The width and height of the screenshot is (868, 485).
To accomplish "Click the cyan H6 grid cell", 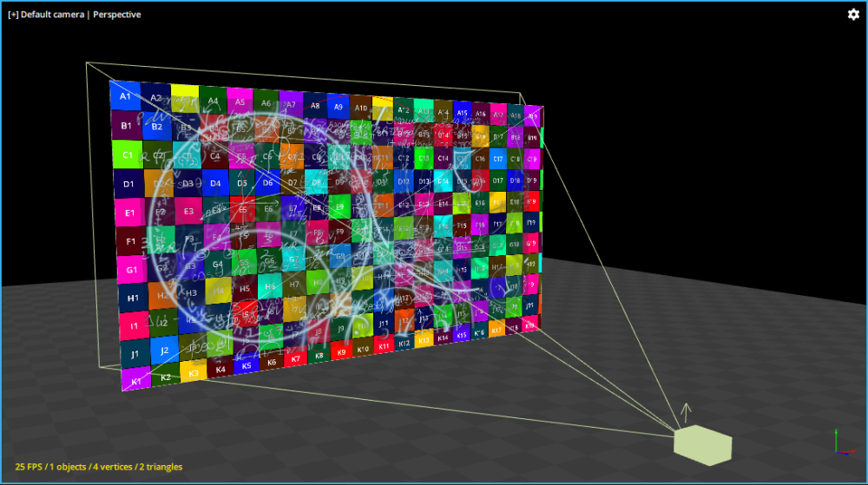I will point(270,286).
